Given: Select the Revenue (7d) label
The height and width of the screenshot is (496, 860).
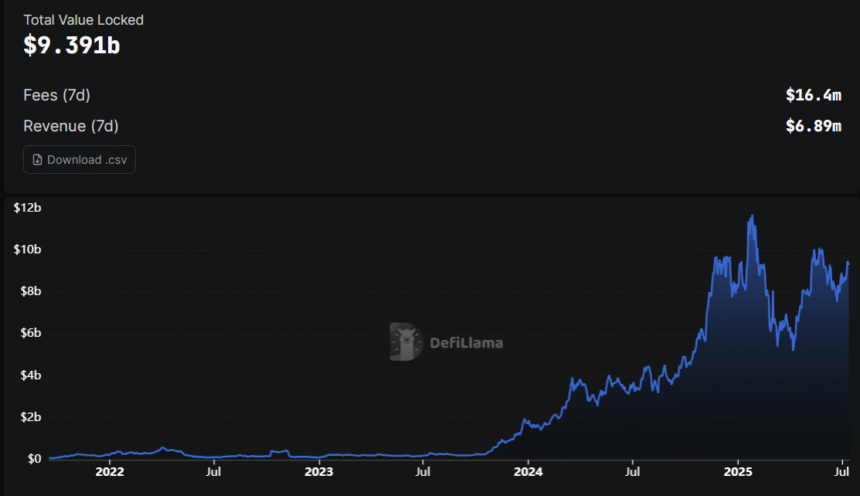Looking at the screenshot, I should [x=77, y=126].
